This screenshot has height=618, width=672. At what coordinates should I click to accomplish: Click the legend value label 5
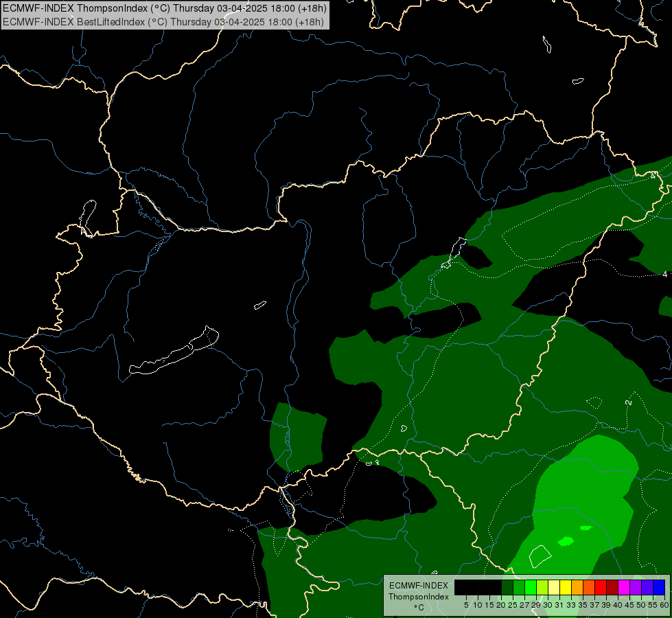pos(466,605)
